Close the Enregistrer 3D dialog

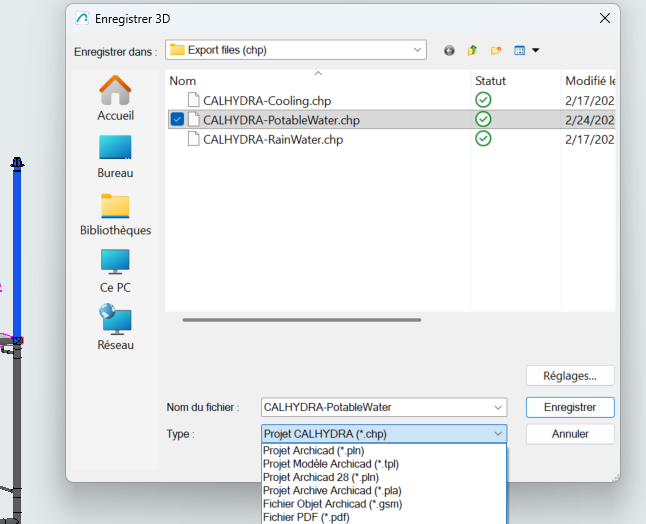coord(605,18)
